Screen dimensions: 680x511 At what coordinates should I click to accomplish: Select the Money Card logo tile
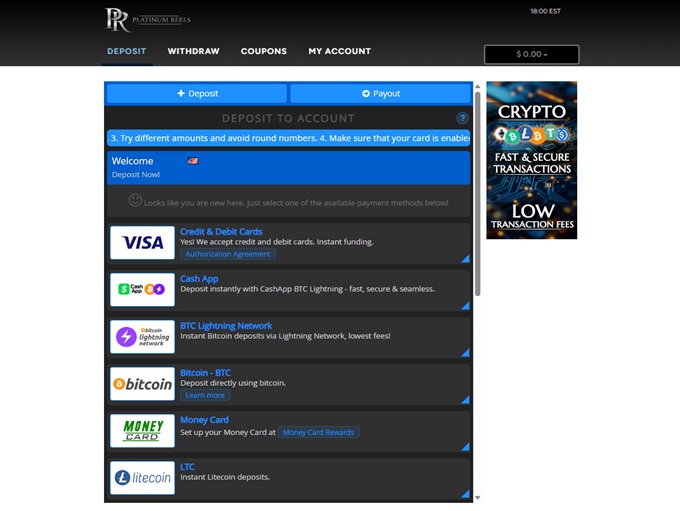[x=142, y=431]
